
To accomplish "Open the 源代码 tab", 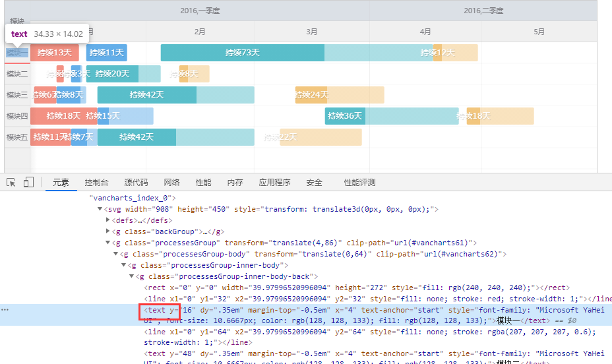I will pos(136,183).
